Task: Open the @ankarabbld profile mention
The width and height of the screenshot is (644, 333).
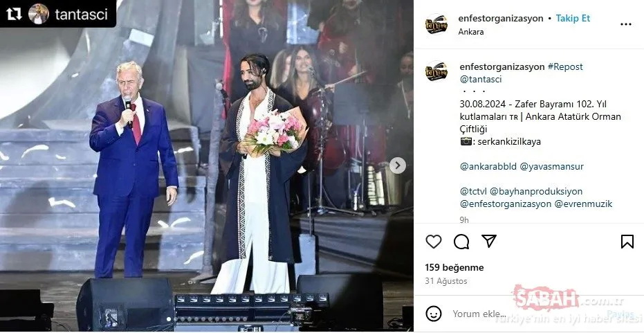Action: [x=488, y=166]
